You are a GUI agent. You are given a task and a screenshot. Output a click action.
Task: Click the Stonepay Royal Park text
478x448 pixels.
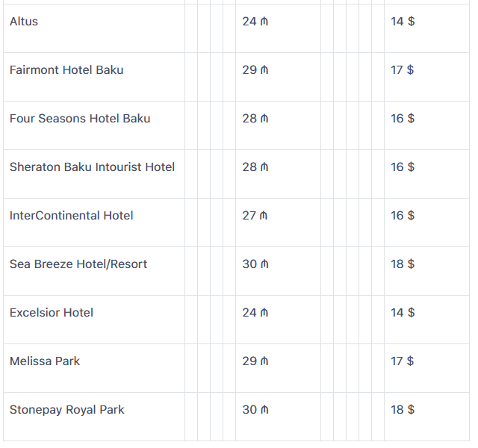click(x=67, y=410)
